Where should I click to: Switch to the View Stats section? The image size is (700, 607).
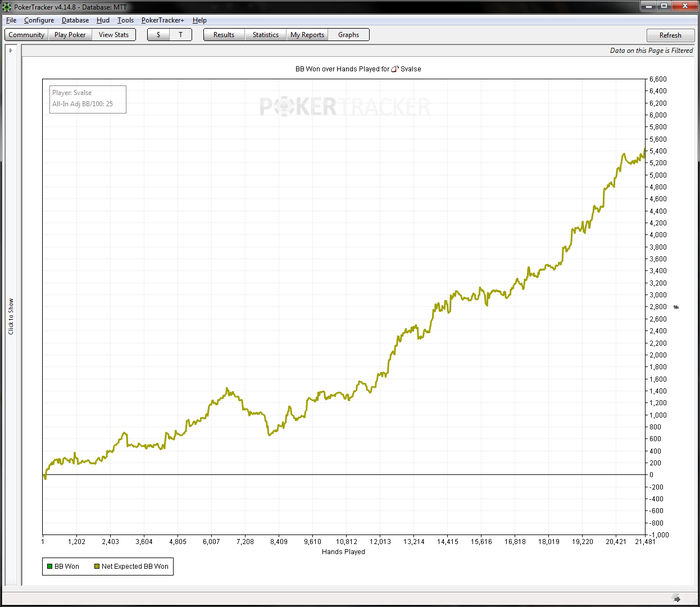(113, 35)
